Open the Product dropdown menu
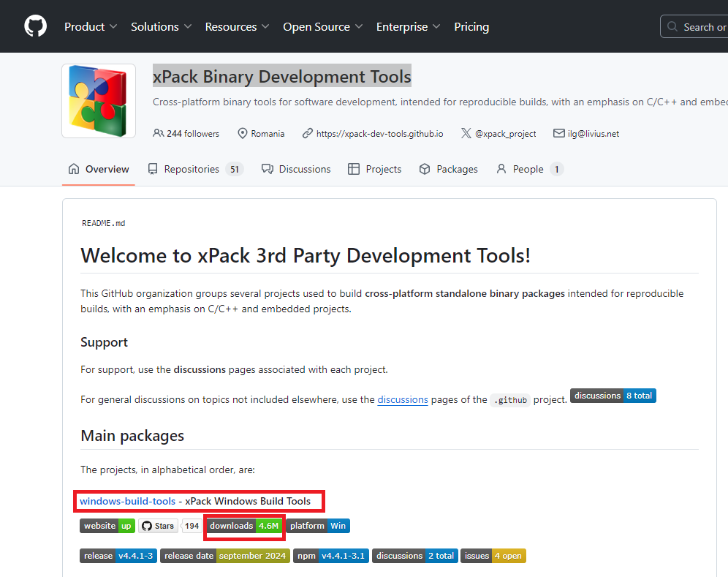728x577 pixels. [91, 27]
